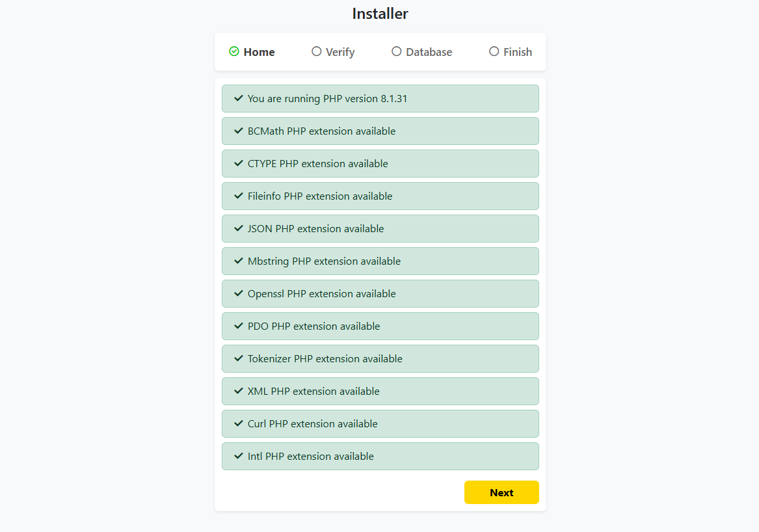This screenshot has height=532, width=759.
Task: Click the checkmark beside Intl extension
Action: point(238,455)
